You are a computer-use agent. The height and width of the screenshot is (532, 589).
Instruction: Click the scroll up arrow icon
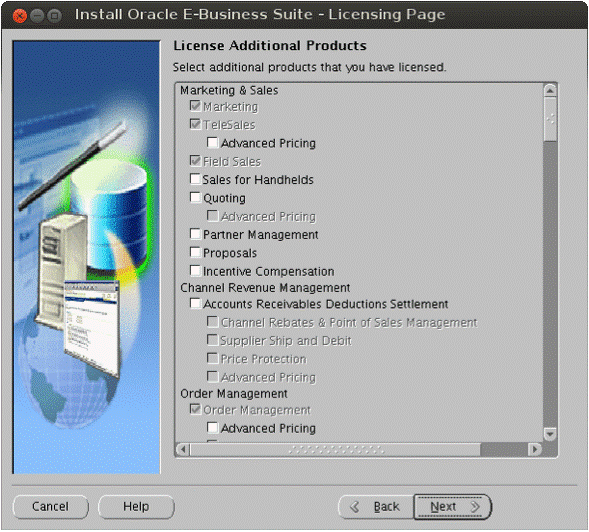pos(550,91)
